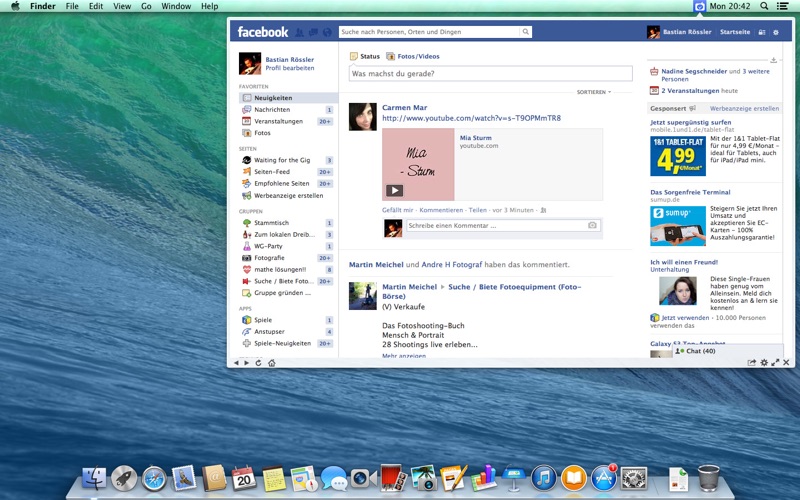Open the File menu
800x500 pixels.
[x=72, y=6]
